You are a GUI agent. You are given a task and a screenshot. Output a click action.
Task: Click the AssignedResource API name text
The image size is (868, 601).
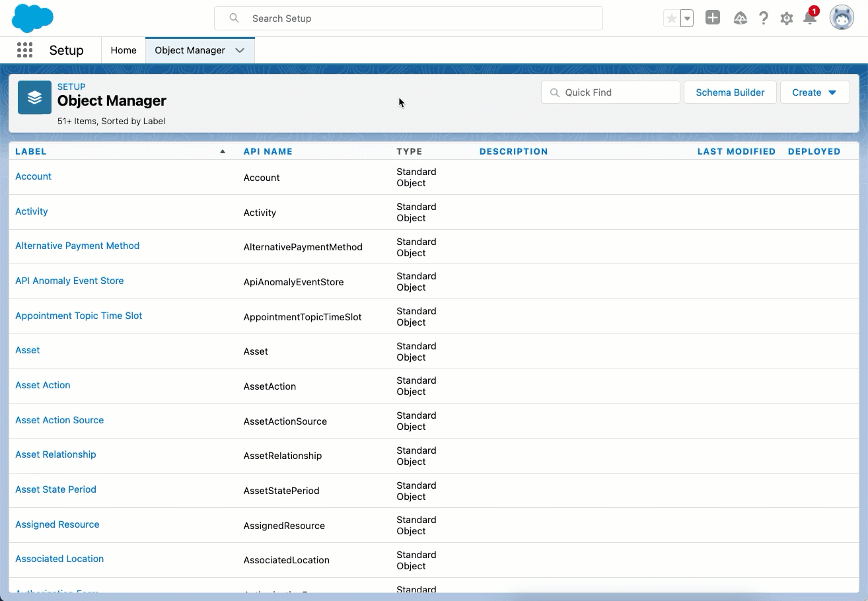coord(284,526)
